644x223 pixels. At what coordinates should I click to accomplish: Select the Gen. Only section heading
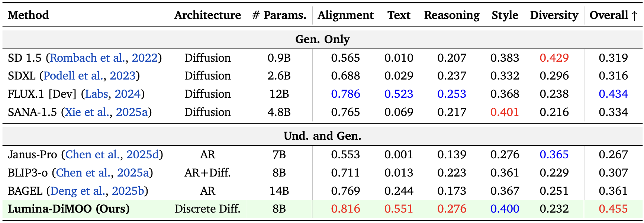(322, 39)
